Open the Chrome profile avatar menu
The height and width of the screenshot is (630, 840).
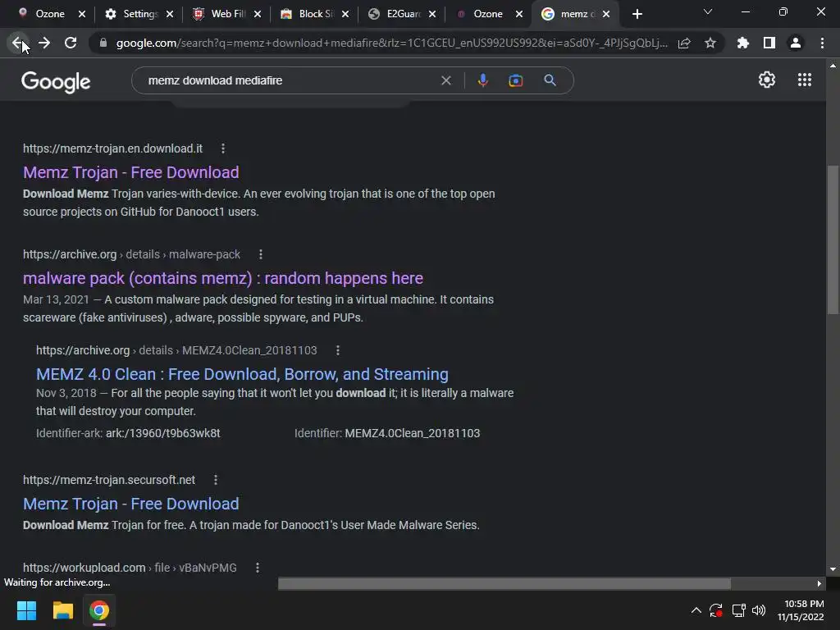(796, 43)
